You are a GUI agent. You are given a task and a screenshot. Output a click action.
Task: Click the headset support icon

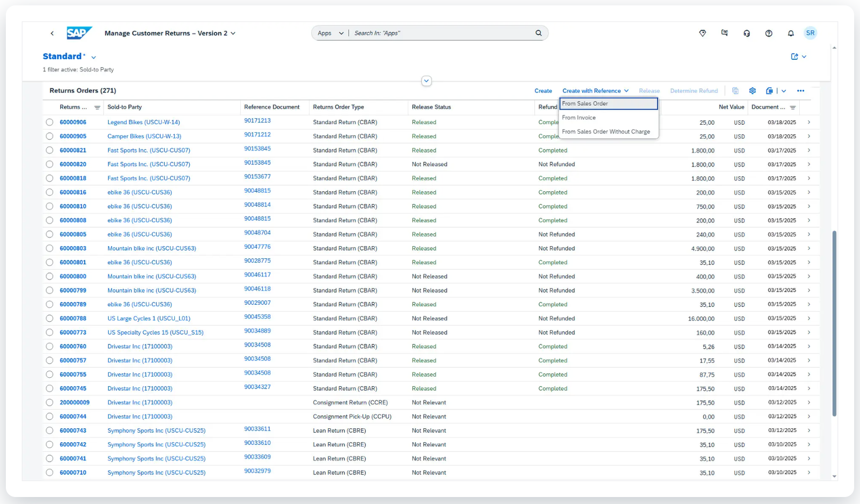(747, 33)
